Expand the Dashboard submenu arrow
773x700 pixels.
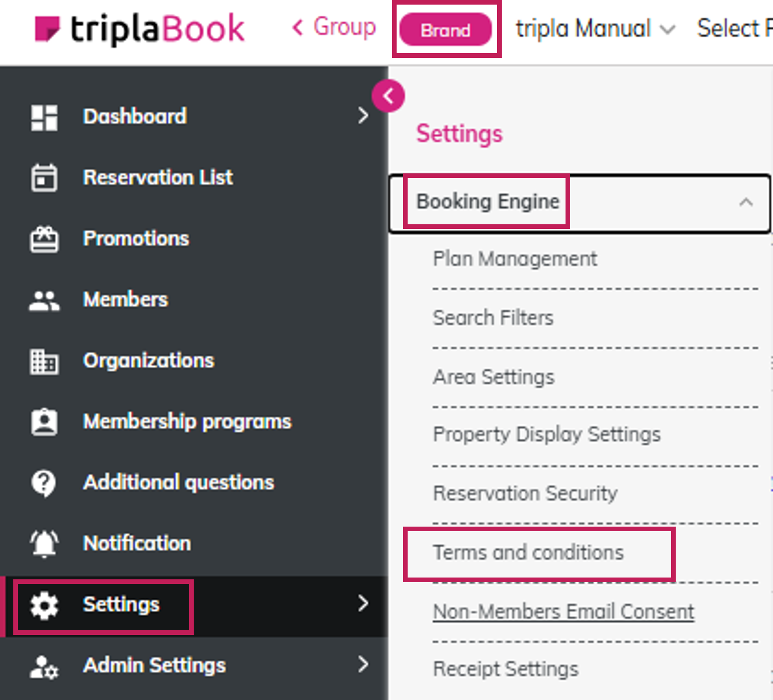click(x=363, y=116)
